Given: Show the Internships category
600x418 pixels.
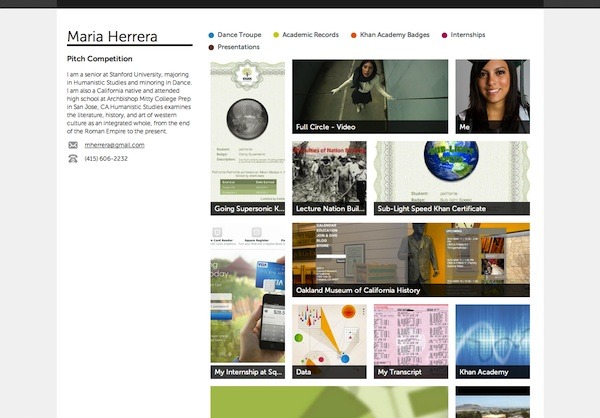Looking at the screenshot, I should pyautogui.click(x=467, y=35).
